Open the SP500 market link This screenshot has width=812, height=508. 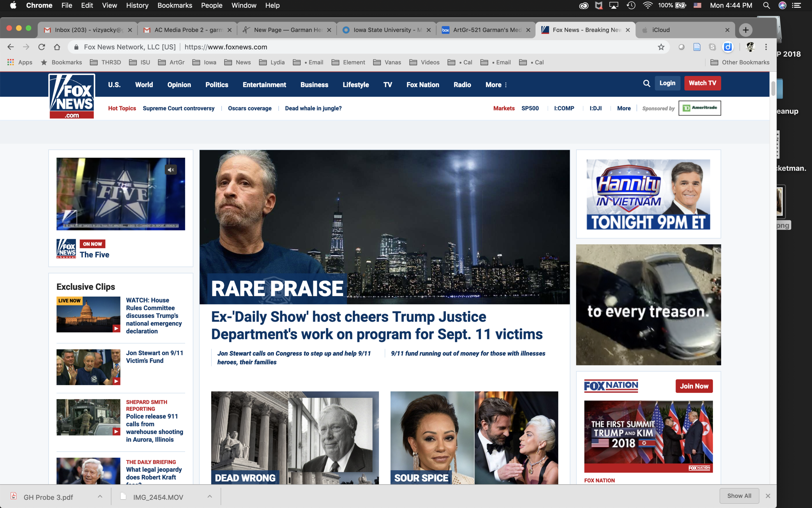pyautogui.click(x=530, y=109)
